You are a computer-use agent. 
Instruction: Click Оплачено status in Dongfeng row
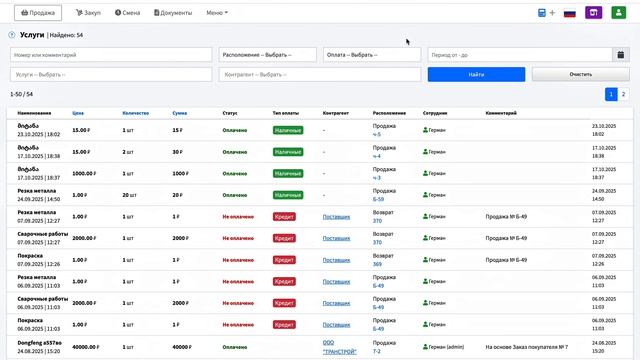click(x=235, y=347)
